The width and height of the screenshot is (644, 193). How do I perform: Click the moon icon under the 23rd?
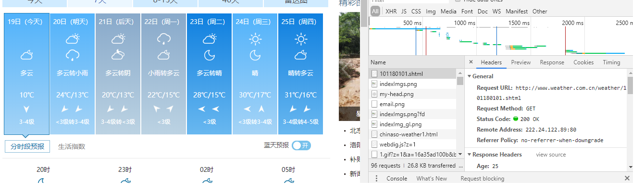tap(210, 55)
